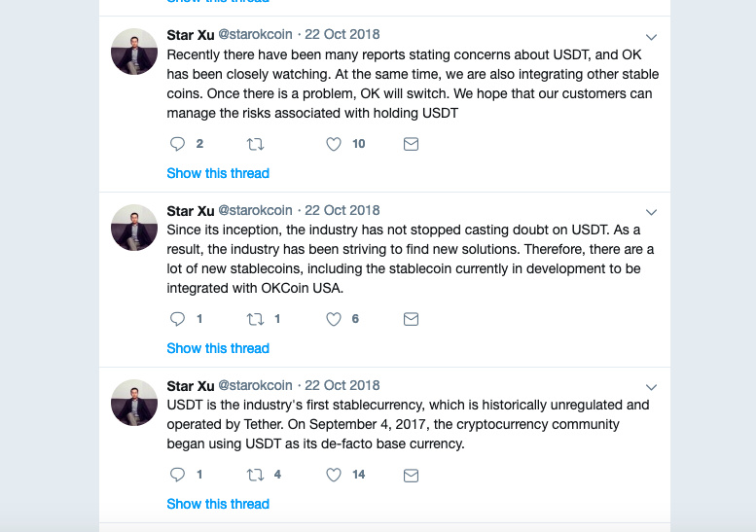Expand the second tweet's chevron options menu
756x532 pixels.
652,212
